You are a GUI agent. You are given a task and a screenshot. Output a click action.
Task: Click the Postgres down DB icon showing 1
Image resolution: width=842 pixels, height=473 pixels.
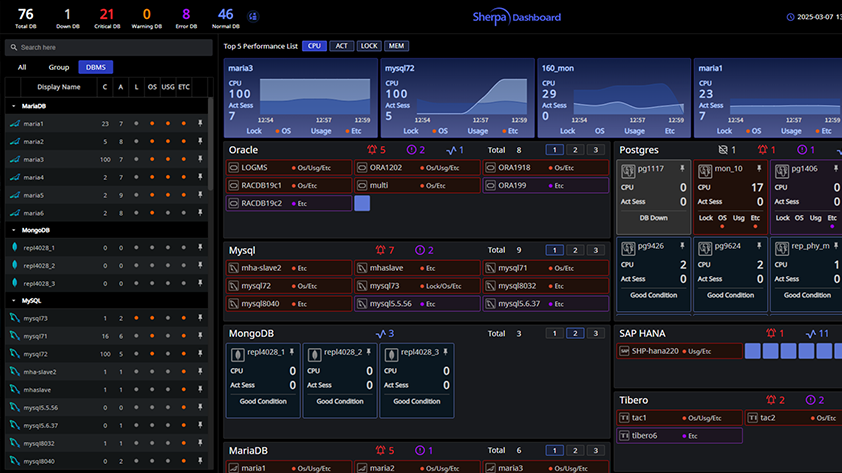click(723, 150)
